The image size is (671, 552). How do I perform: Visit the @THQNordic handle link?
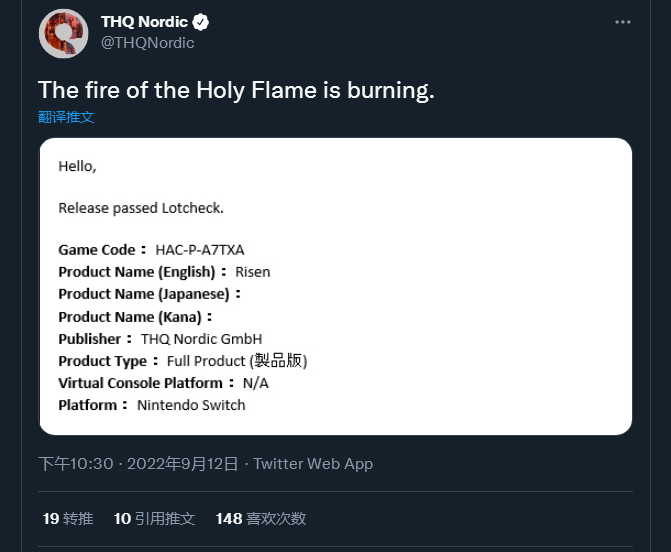click(x=148, y=43)
